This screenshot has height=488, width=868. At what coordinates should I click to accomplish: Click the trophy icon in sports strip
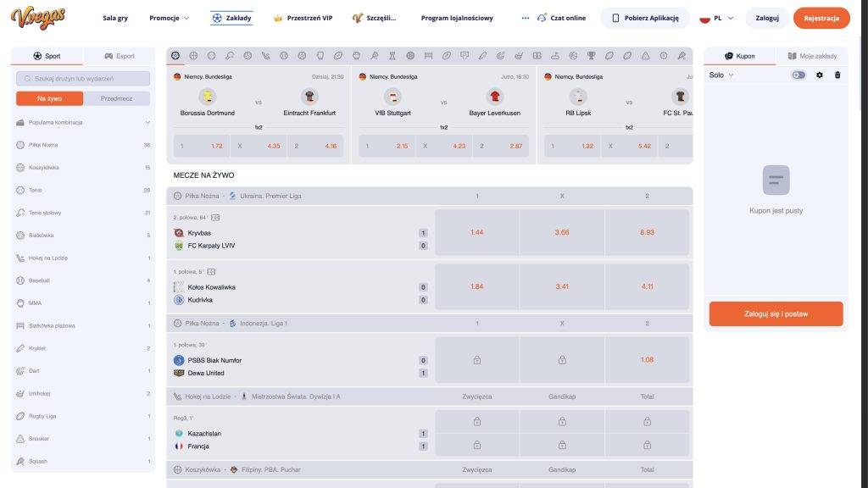(591, 56)
